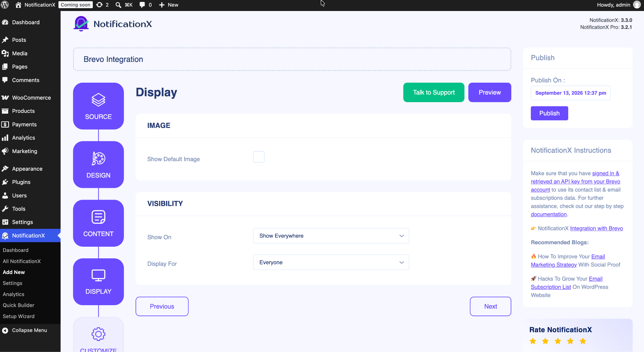The width and height of the screenshot is (644, 352).
Task: Click the Talk to Support button
Action: tap(434, 92)
